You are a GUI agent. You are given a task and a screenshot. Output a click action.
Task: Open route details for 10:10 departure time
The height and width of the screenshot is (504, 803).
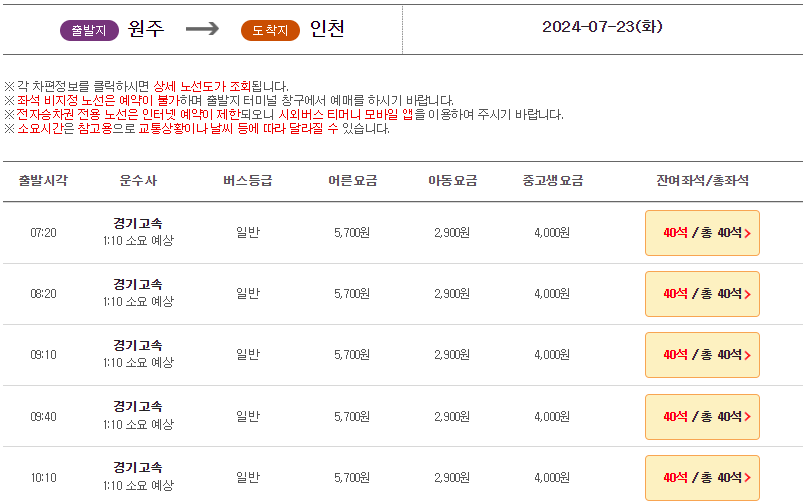pos(44,478)
